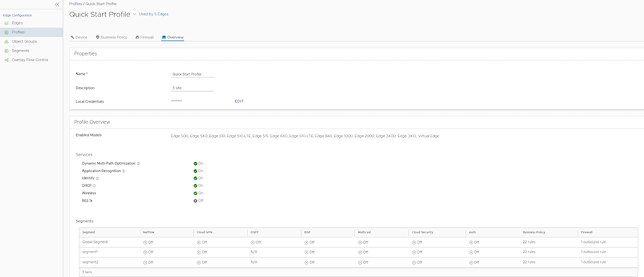
Task: Click Cloud Security Off icon in segment2 row
Action: tap(414, 262)
